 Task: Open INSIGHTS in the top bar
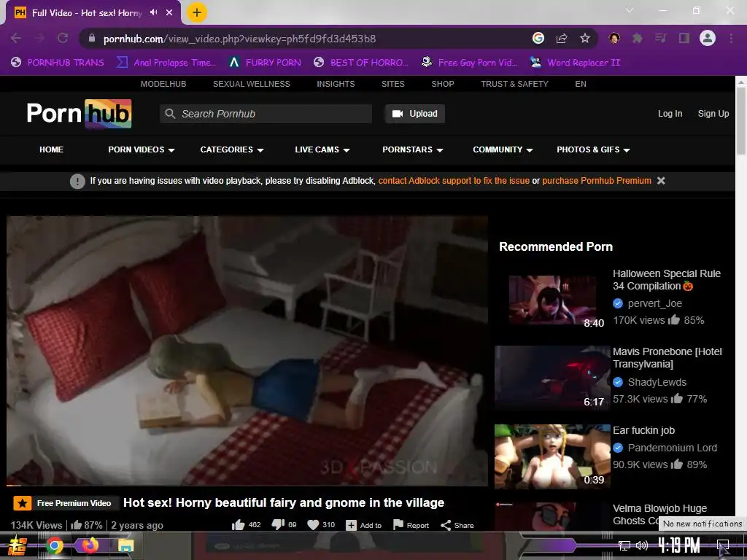click(x=336, y=84)
